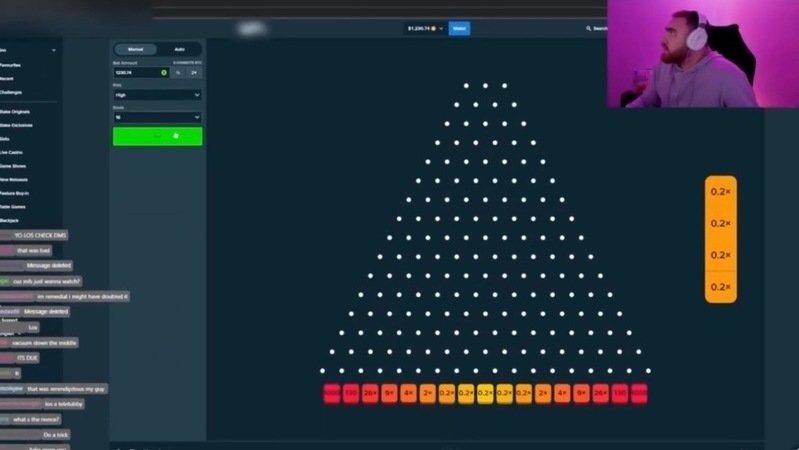Click into the Bet Amount input field
The width and height of the screenshot is (799, 450).
(135, 72)
